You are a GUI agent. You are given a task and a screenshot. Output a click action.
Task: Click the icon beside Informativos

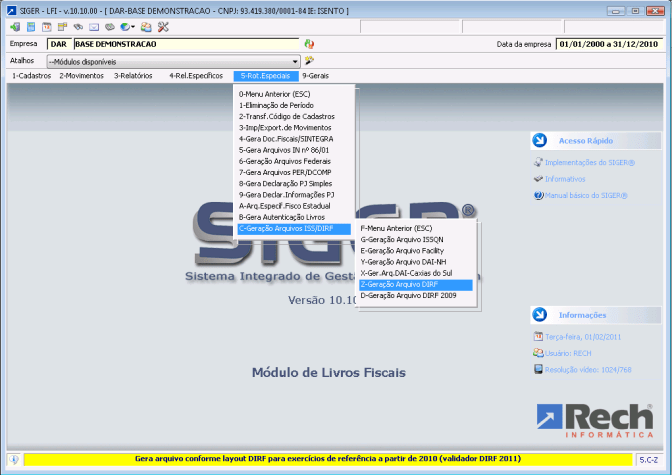(538, 179)
